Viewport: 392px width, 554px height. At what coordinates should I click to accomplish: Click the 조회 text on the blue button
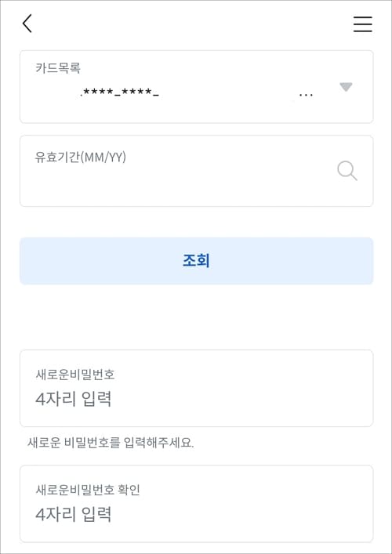[x=196, y=261]
